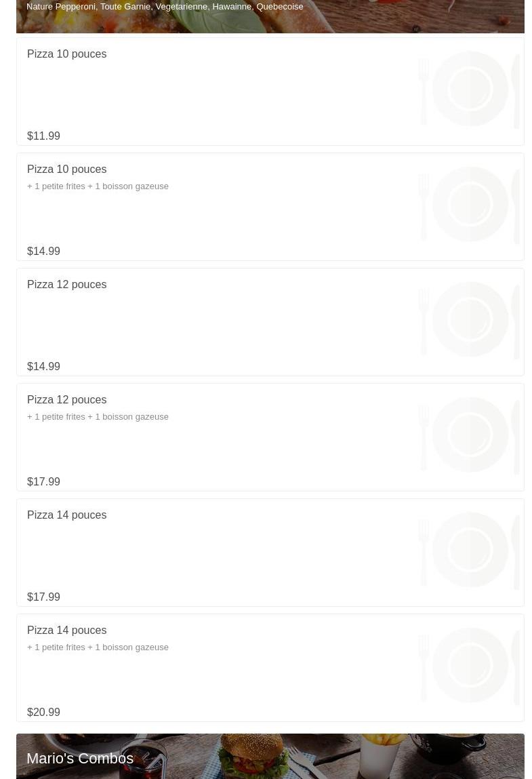Click the $20.99 price label
This screenshot has height=779, width=532.
tap(43, 713)
